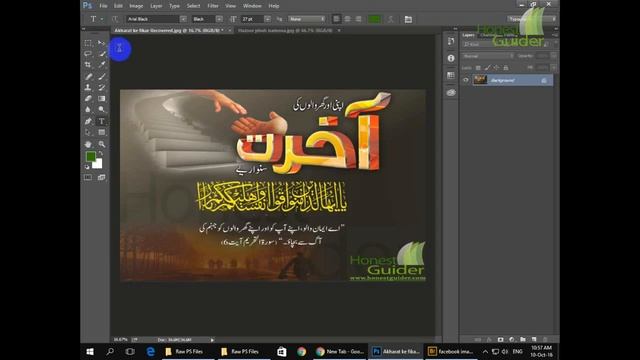This screenshot has height=360, width=640.
Task: Create warped text button
Action: coord(390,19)
